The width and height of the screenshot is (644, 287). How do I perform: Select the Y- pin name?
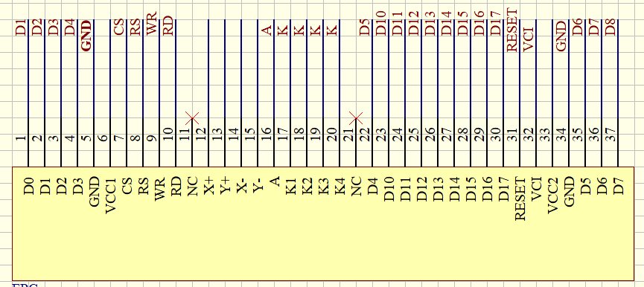pos(258,184)
